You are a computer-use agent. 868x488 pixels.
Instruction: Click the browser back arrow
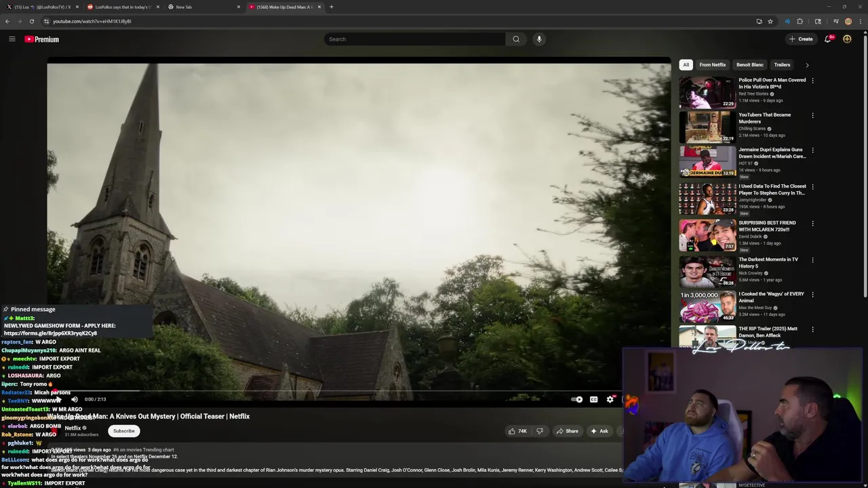pos(7,21)
